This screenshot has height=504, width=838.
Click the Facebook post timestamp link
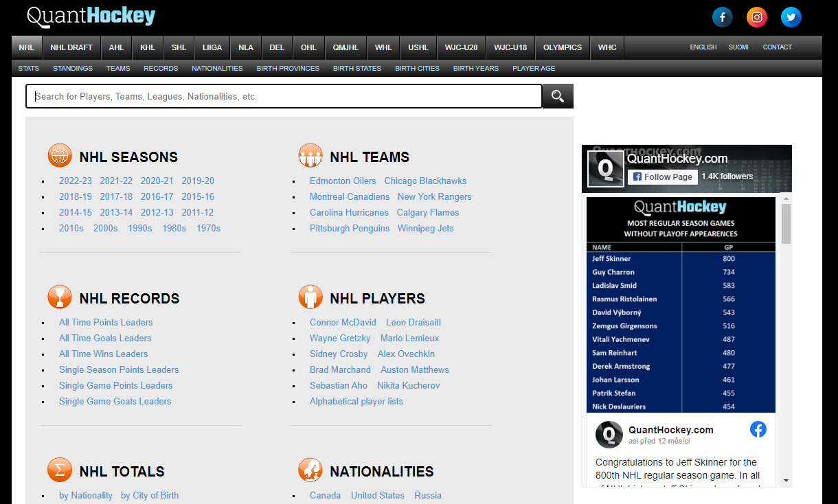click(658, 441)
